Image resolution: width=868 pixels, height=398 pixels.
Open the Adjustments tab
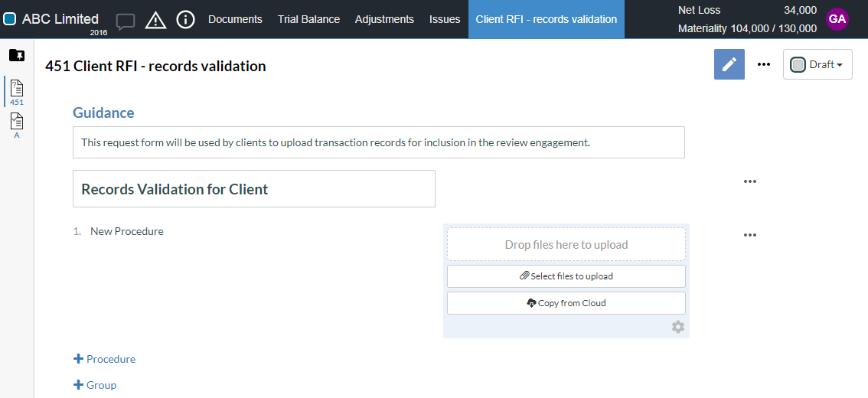click(384, 19)
